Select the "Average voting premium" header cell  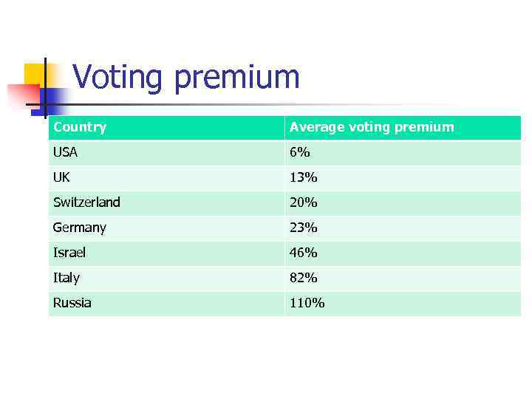pyautogui.click(x=372, y=127)
